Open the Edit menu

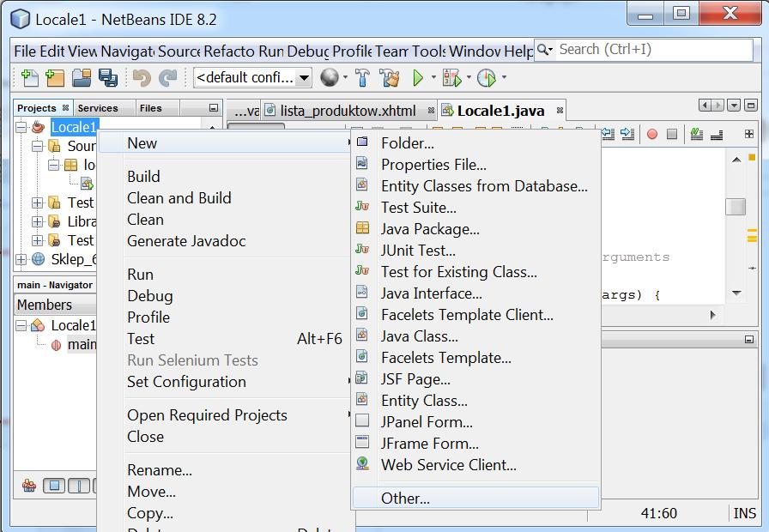pos(52,51)
